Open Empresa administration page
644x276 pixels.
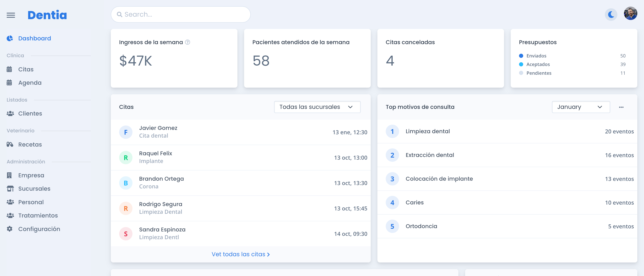(31, 175)
